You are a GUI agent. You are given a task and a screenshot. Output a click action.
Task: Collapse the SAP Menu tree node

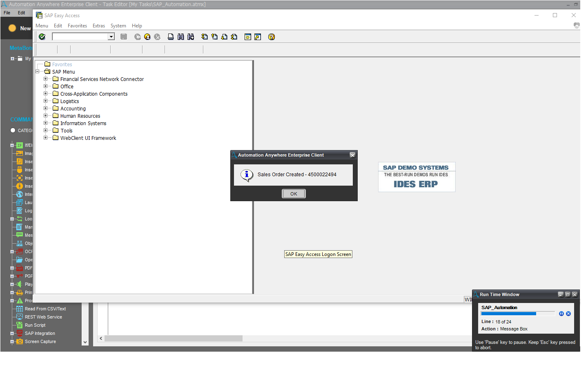38,72
